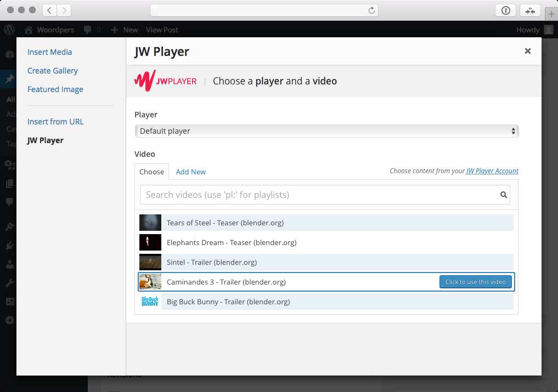Reload the page with the refresh icon

point(371,10)
